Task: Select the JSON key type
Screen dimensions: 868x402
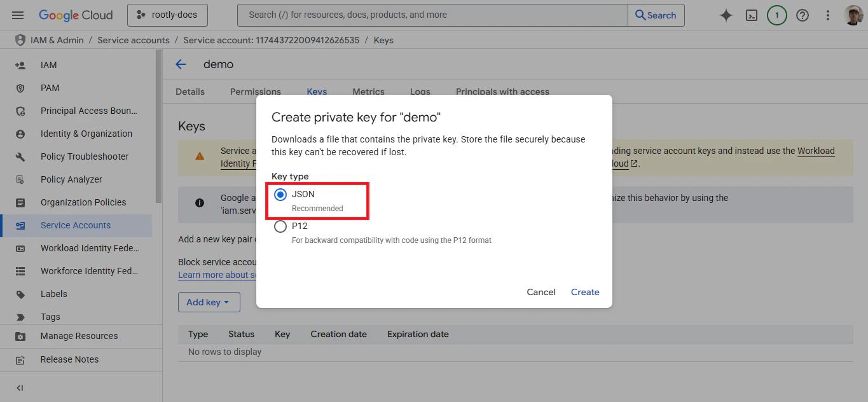Action: tap(280, 194)
